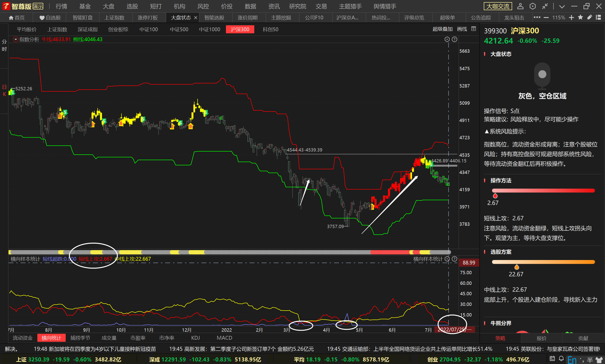This screenshot has height=364, width=605.
Task: Open settings for 横向样本统计 indicator
Action: pyautogui.click(x=447, y=259)
